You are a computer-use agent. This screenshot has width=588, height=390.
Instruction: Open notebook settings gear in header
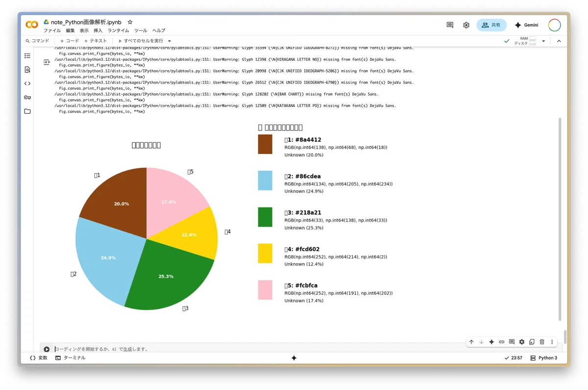[x=466, y=25]
